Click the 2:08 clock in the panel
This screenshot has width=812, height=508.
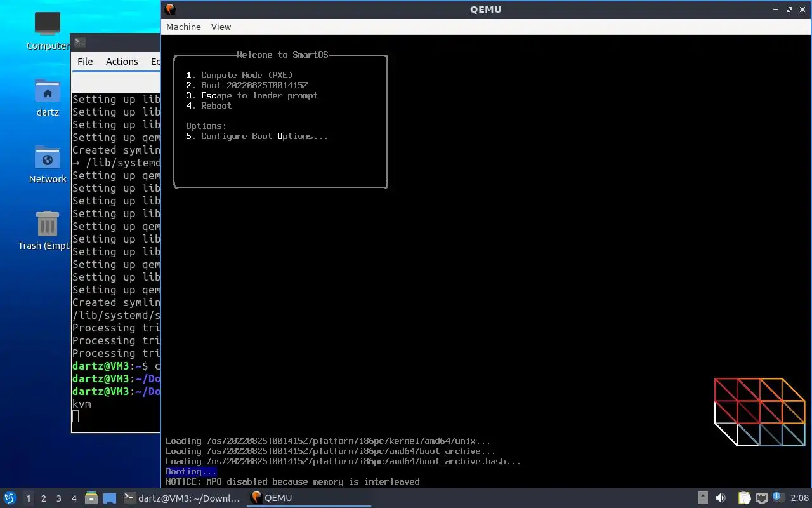pyautogui.click(x=799, y=498)
